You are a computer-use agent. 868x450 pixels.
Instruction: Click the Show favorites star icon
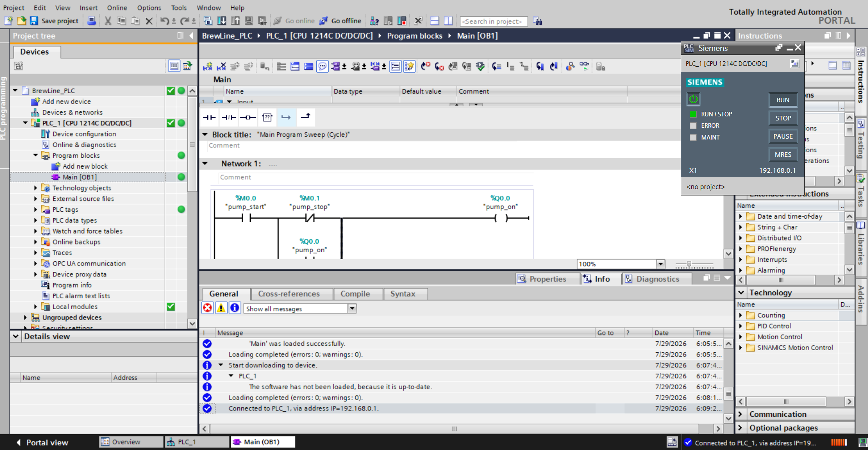pos(409,66)
